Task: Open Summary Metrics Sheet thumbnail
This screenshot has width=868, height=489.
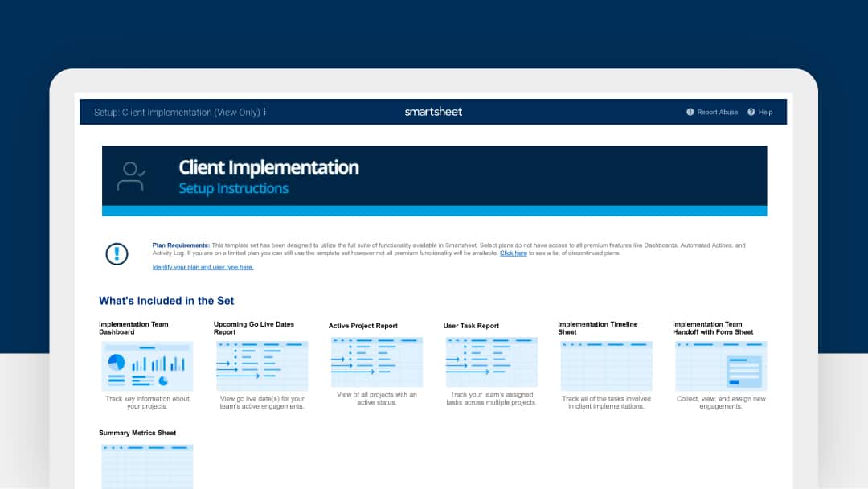Action: pos(147,466)
